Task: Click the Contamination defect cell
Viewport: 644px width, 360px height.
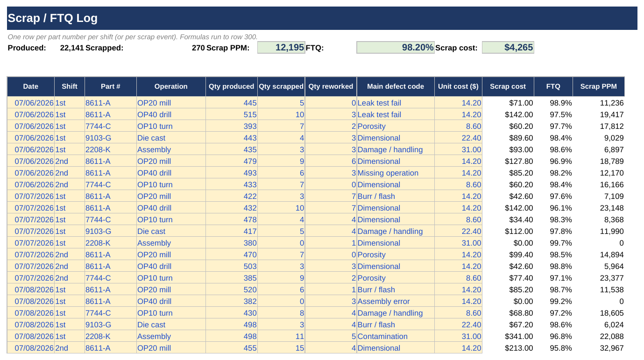Action: (396, 336)
